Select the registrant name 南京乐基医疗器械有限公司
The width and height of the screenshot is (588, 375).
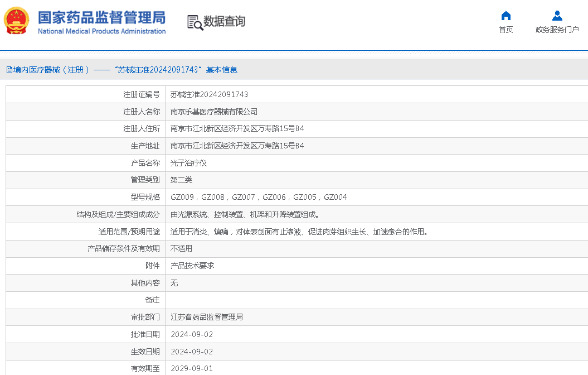pos(214,112)
